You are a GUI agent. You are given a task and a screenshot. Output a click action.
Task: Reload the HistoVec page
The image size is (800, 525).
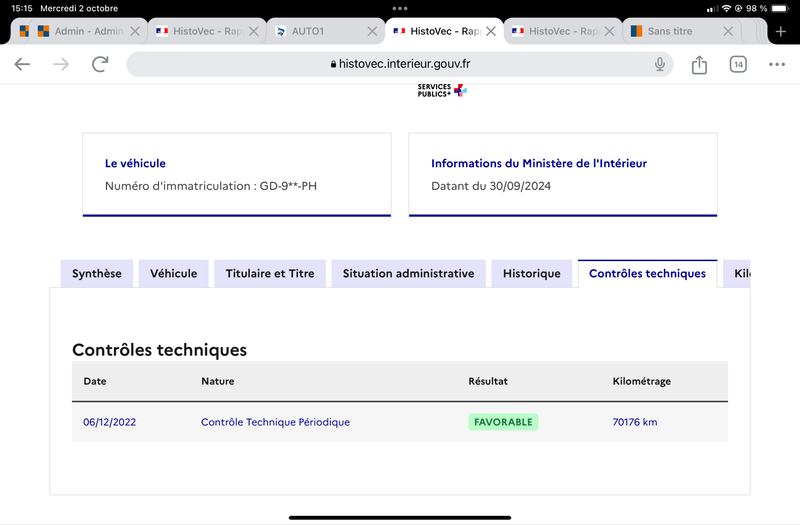tap(100, 64)
